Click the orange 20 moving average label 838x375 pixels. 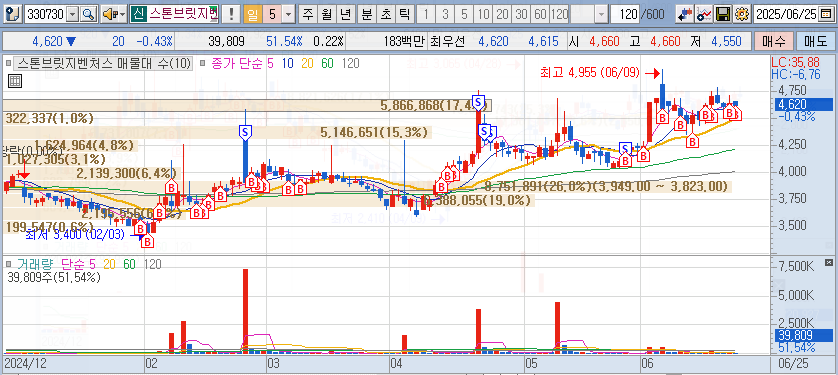point(307,64)
